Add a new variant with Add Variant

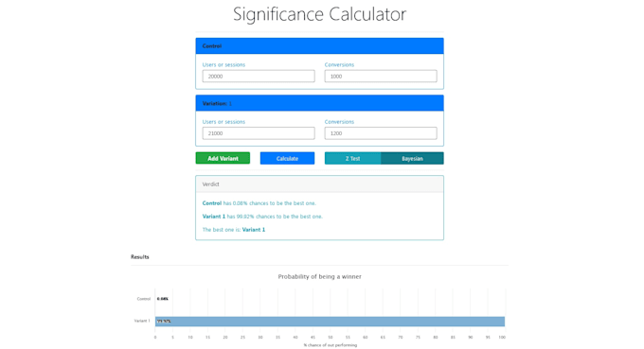point(223,158)
